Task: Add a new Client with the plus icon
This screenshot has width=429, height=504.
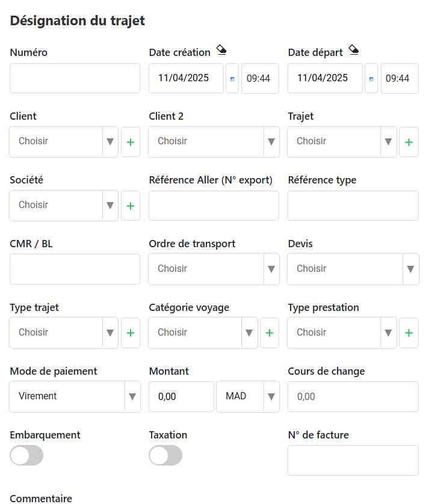Action: tap(131, 142)
